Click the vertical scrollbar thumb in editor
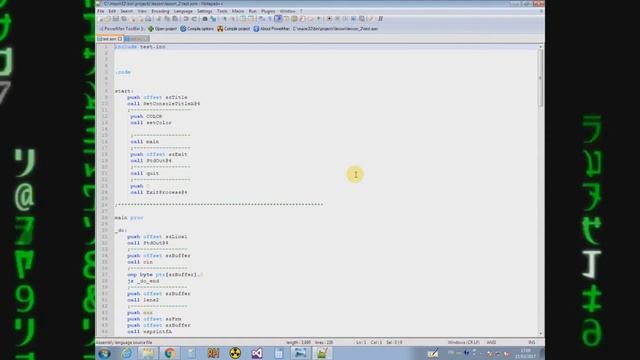 click(540, 78)
